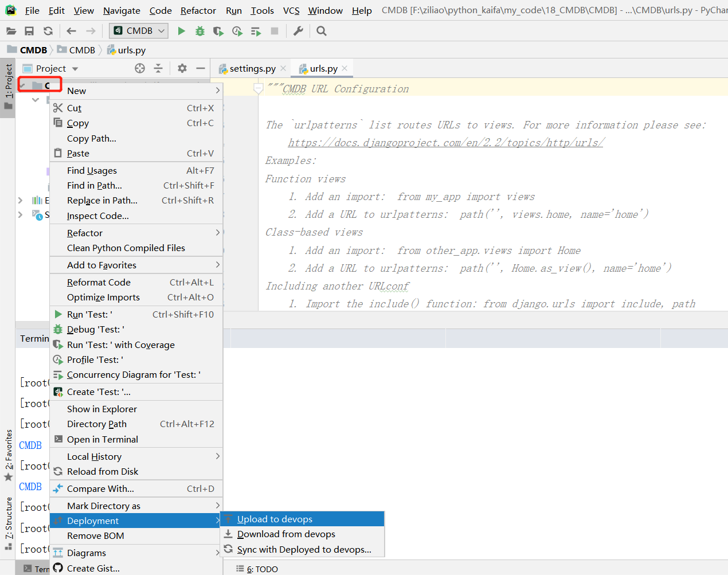Open the Django docs URL link
Image resolution: width=728 pixels, height=575 pixels.
pyautogui.click(x=445, y=142)
